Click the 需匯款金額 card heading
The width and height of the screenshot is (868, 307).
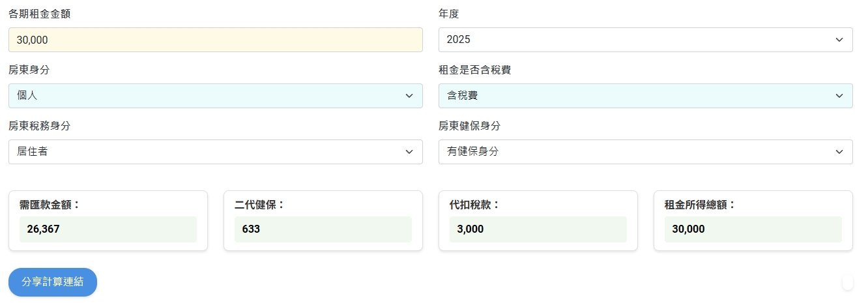[50, 205]
